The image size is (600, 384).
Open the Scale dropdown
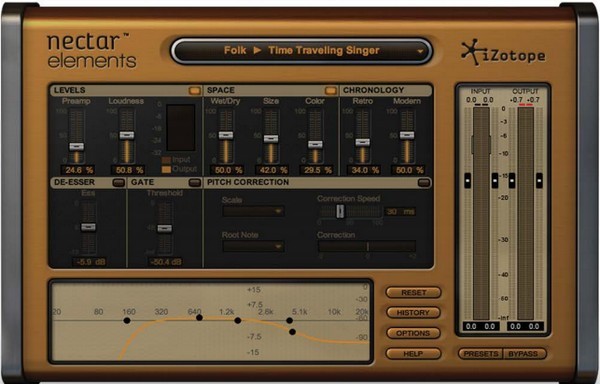point(253,211)
